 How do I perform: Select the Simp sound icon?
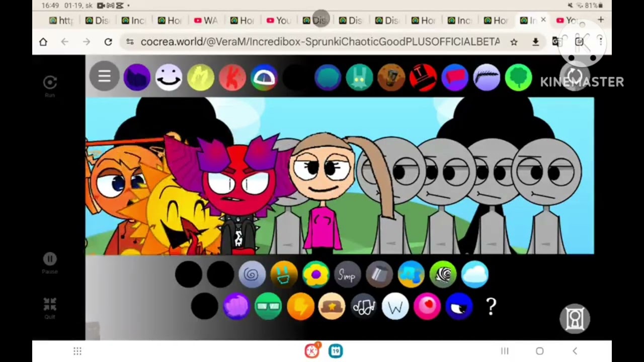point(347,275)
